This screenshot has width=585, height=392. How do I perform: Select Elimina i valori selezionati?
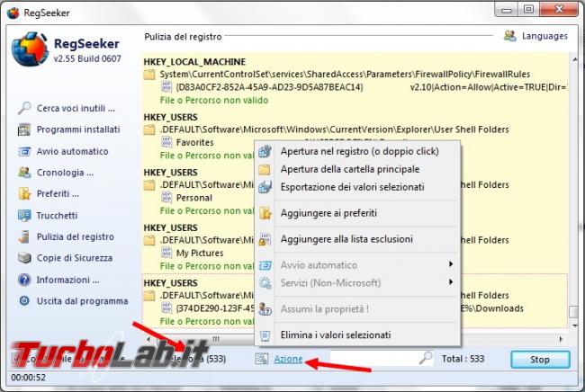coord(336,335)
